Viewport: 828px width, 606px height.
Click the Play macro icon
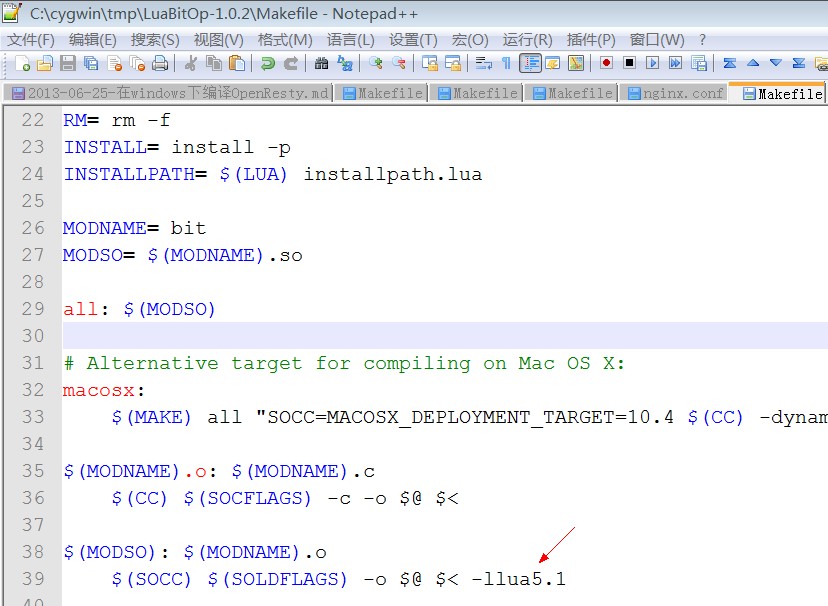(x=652, y=63)
